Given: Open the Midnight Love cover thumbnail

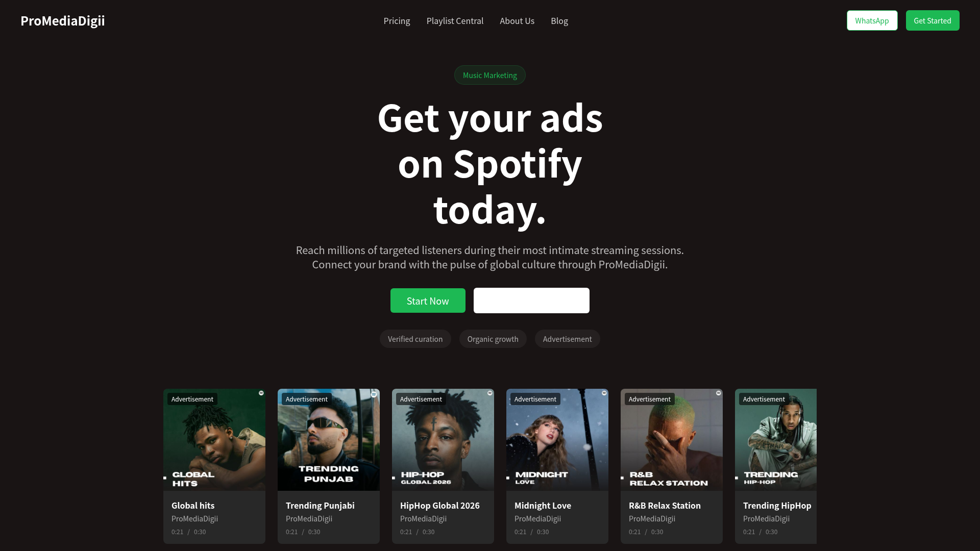Looking at the screenshot, I should click(557, 440).
